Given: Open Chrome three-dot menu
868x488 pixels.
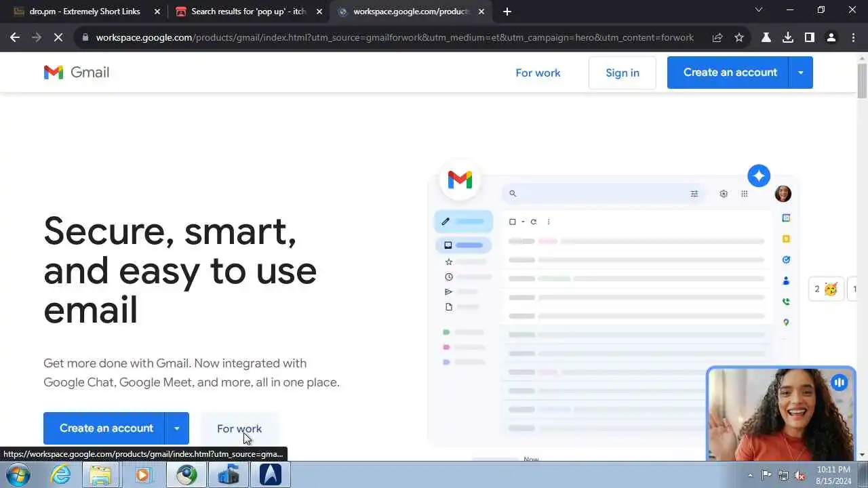Looking at the screenshot, I should point(853,37).
